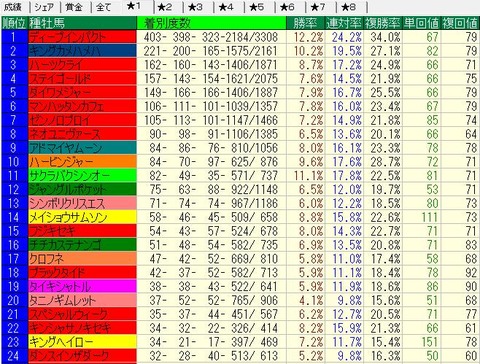Select the ハービンジャー stallion name
The width and height of the screenshot is (480, 364).
[82, 162]
